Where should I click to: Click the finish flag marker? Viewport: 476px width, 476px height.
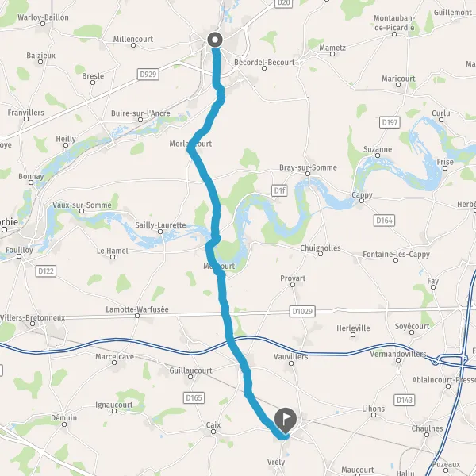coord(286,420)
